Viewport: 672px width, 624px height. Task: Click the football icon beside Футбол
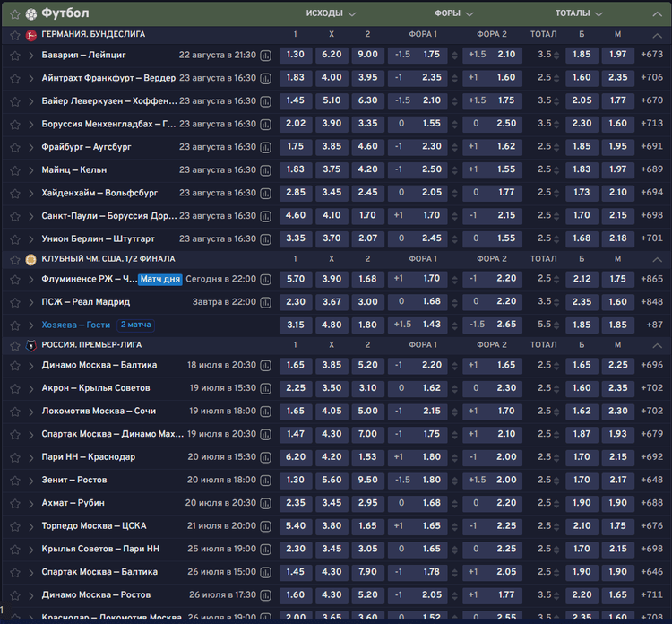click(x=31, y=13)
